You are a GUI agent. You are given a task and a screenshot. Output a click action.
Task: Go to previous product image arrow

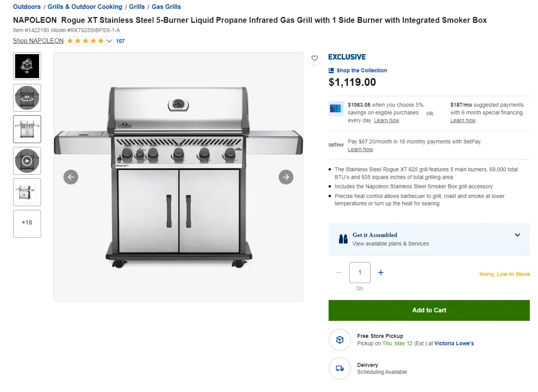pyautogui.click(x=71, y=177)
